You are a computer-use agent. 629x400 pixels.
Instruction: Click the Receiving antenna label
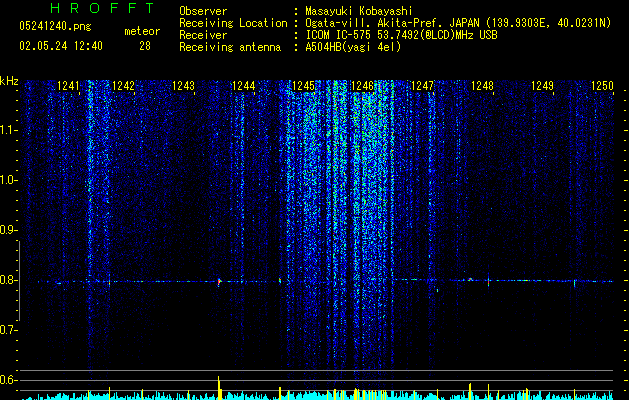point(230,47)
